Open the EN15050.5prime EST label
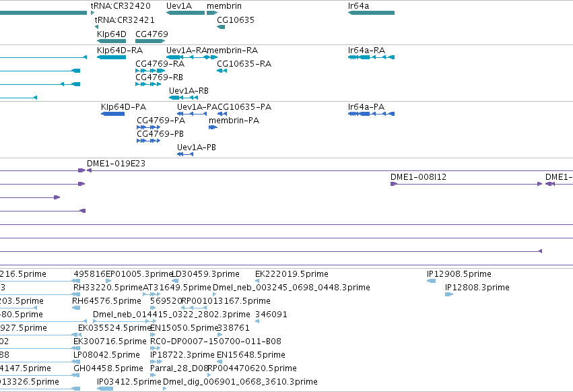Image resolution: width=573 pixels, height=392 pixels. click(184, 327)
